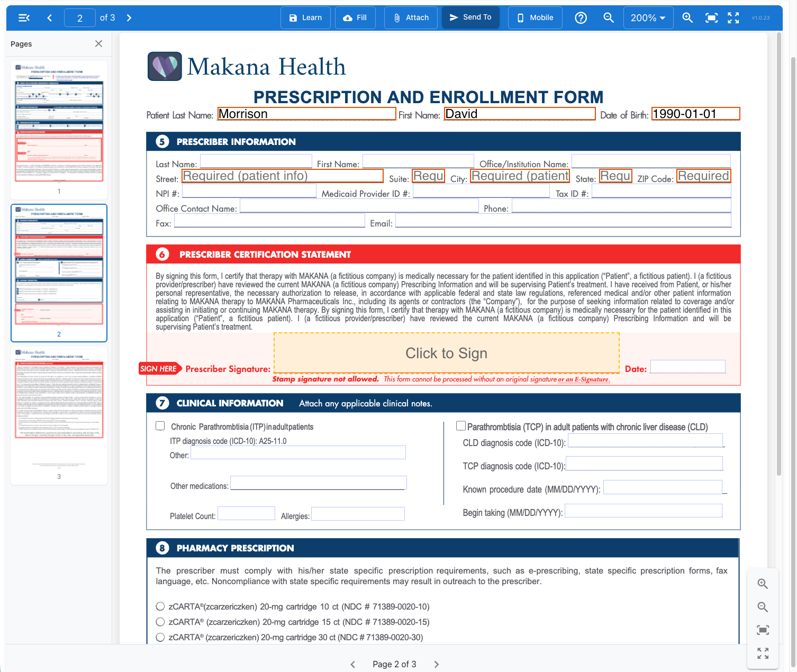Zoom out using top toolbar magnifier
The image size is (797, 672).
click(x=609, y=18)
